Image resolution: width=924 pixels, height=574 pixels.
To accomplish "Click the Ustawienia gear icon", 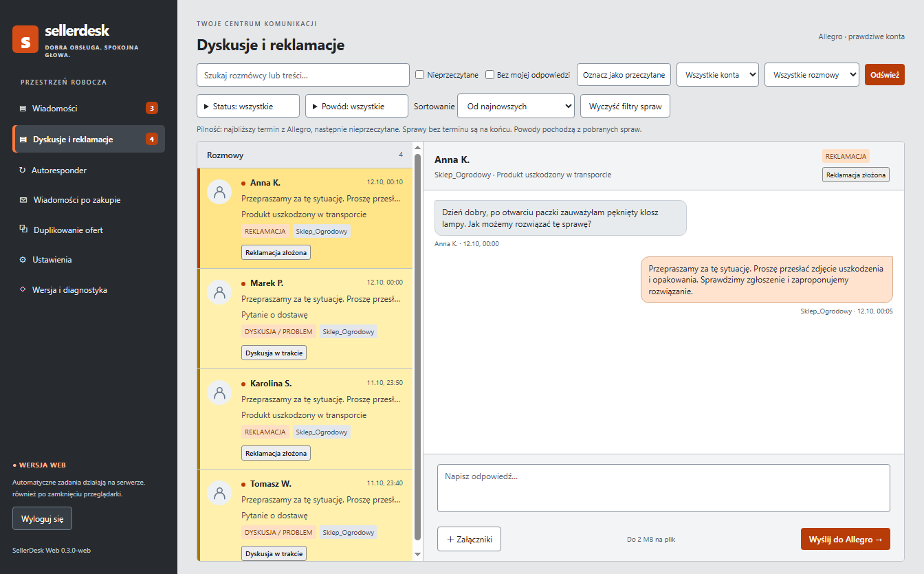I will pyautogui.click(x=23, y=260).
